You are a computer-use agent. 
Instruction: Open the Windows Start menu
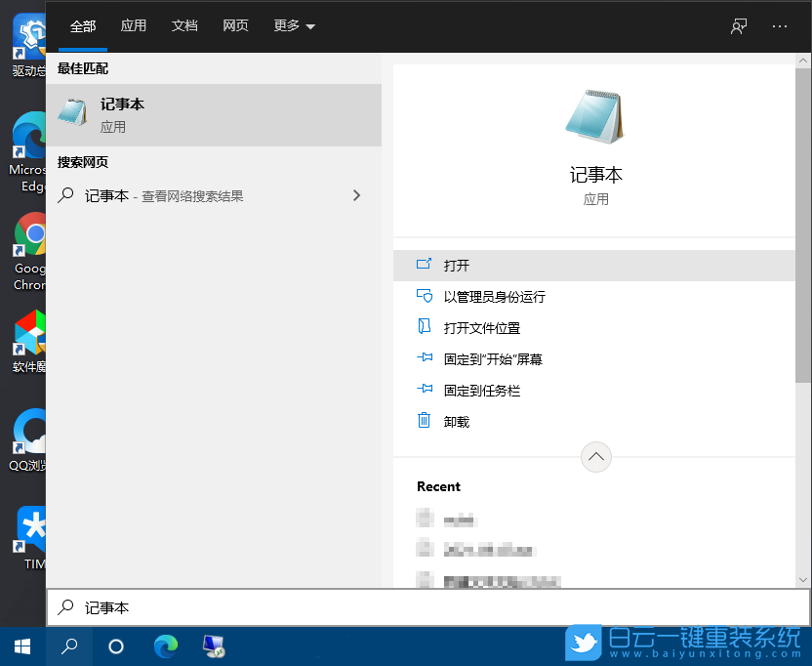pyautogui.click(x=21, y=646)
